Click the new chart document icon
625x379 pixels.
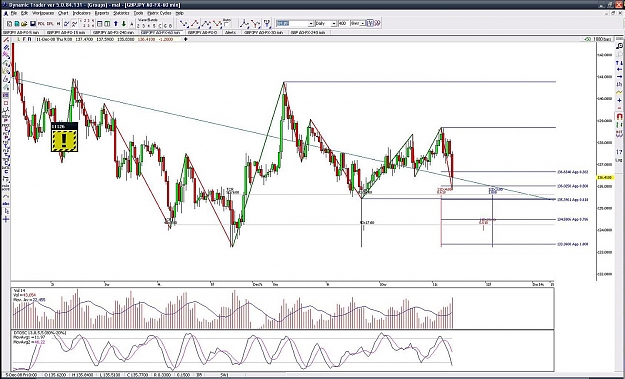[x=10, y=24]
